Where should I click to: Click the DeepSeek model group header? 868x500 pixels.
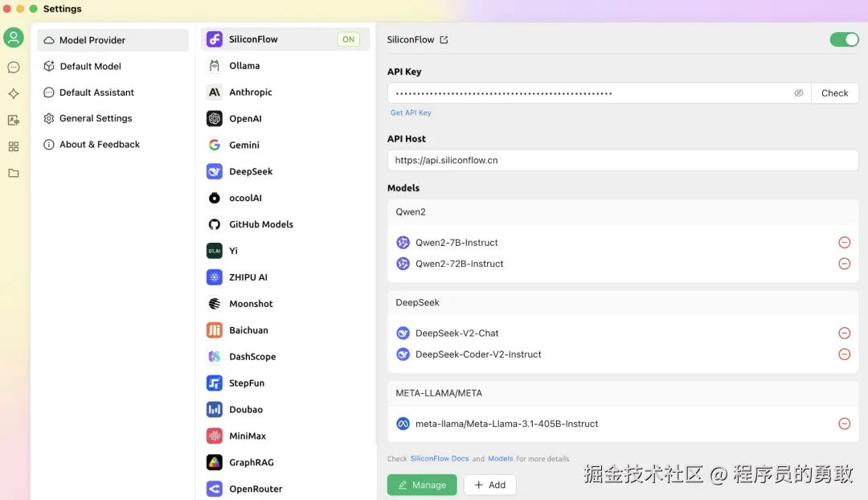pyautogui.click(x=623, y=303)
